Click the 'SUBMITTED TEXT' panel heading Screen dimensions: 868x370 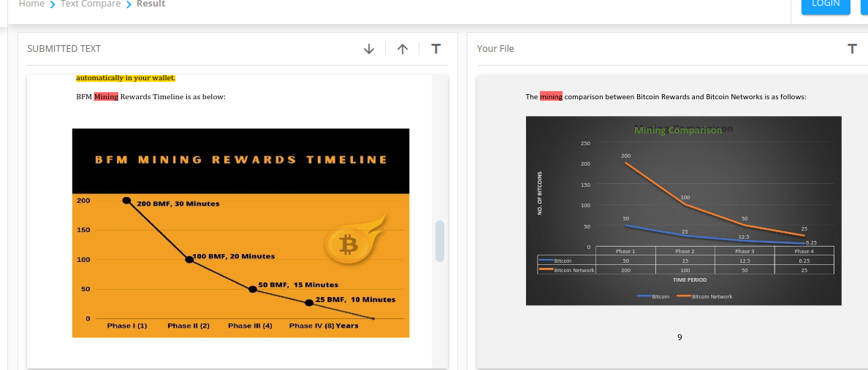pos(64,49)
